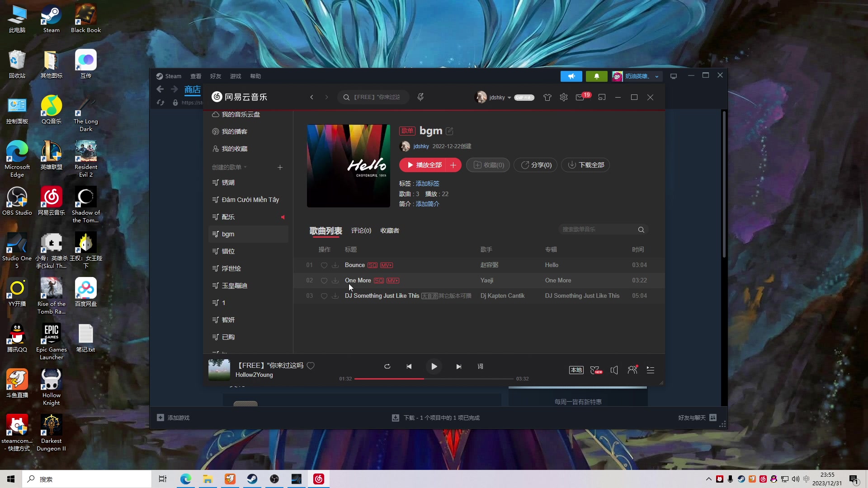Open MV for One More
Screen dimensions: 868x488
(393, 281)
